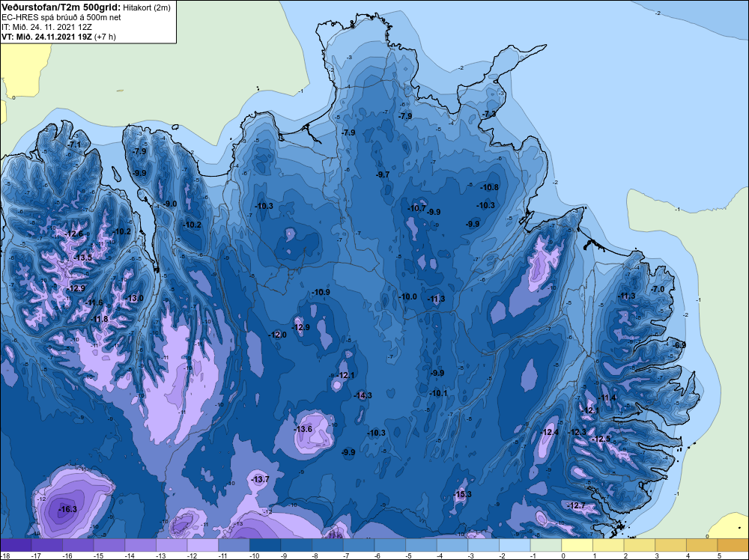
Task: Click the -12.6 temperature label
Action: pos(74,234)
